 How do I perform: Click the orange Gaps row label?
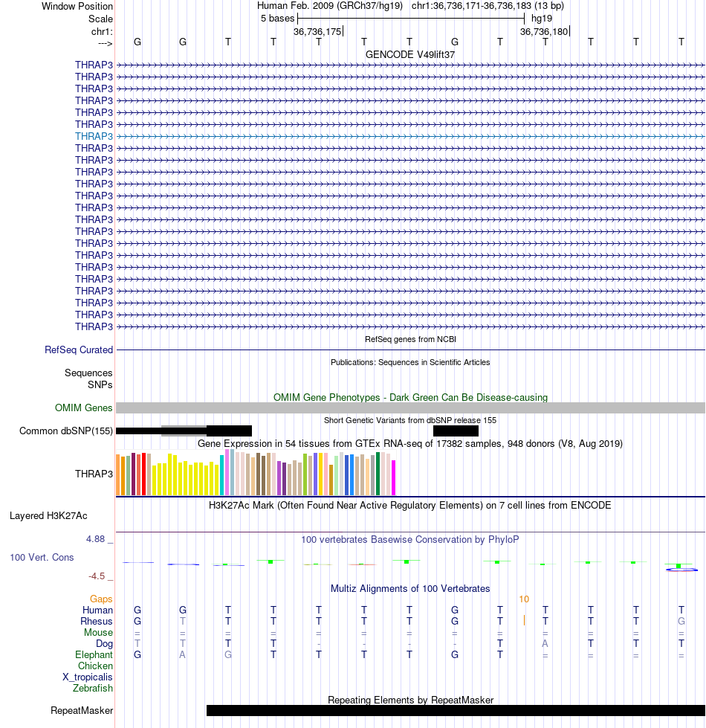coord(101,599)
